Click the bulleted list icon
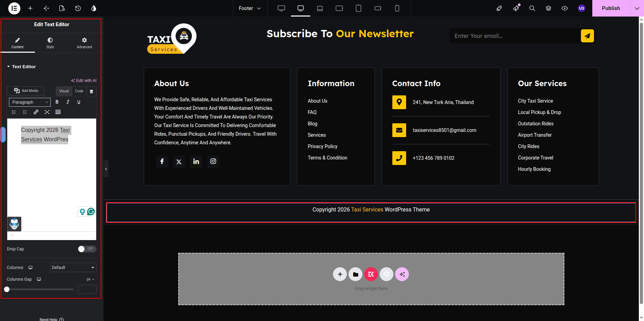The image size is (644, 321). [14, 112]
